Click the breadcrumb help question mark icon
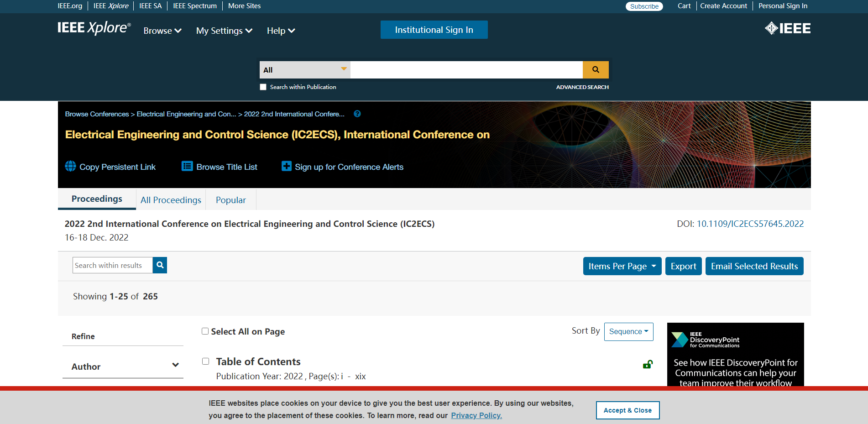The width and height of the screenshot is (868, 424). tap(357, 114)
